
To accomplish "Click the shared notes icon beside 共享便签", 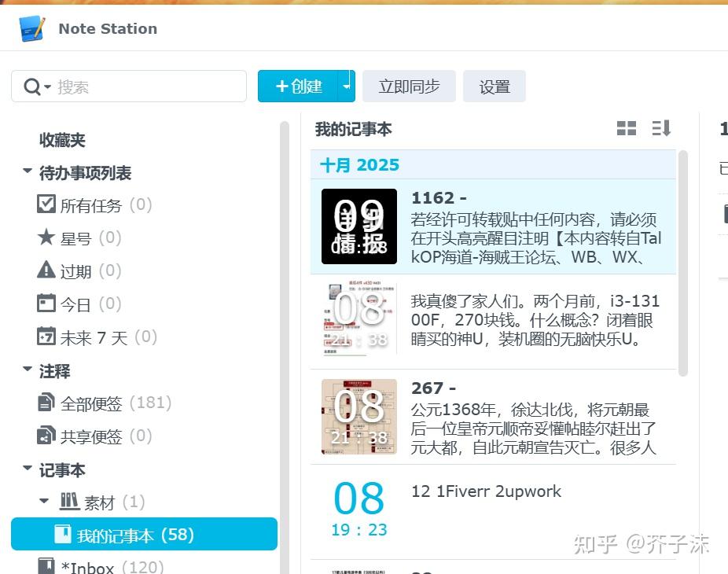I will click(47, 436).
